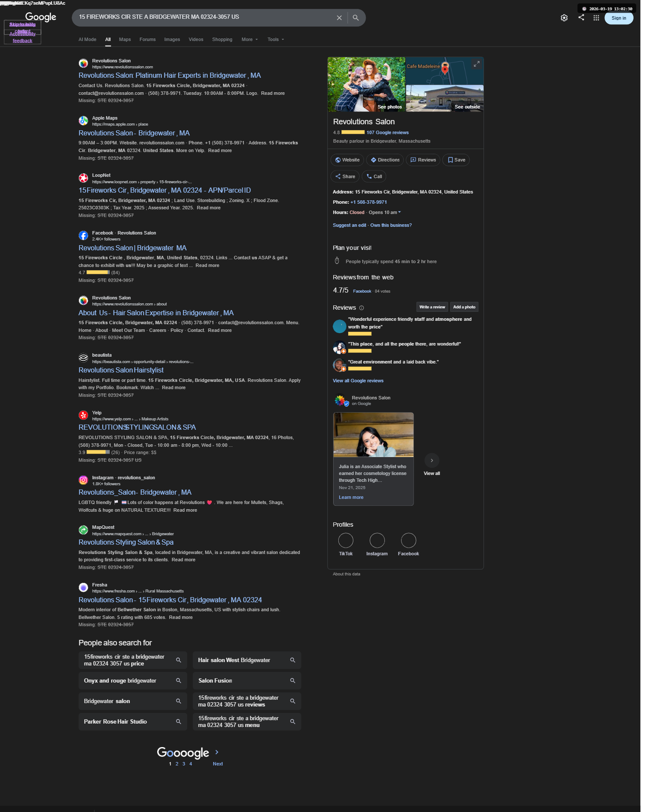Click the Apple Maps favicon

click(x=84, y=121)
